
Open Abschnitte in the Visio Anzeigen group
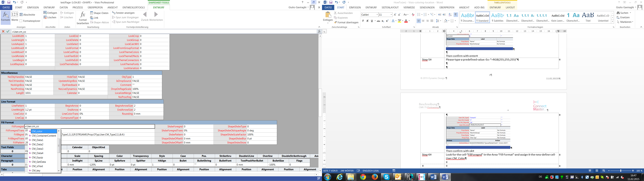(28, 15)
